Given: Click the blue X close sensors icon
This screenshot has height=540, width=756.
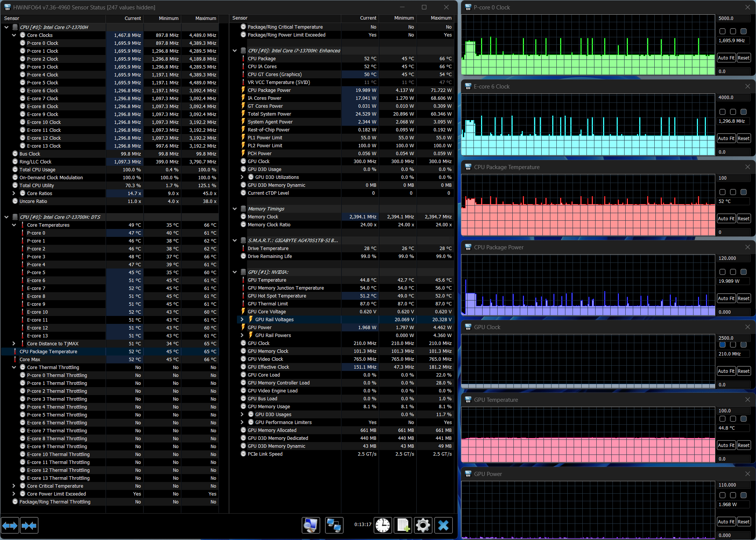Looking at the screenshot, I should point(443,525).
